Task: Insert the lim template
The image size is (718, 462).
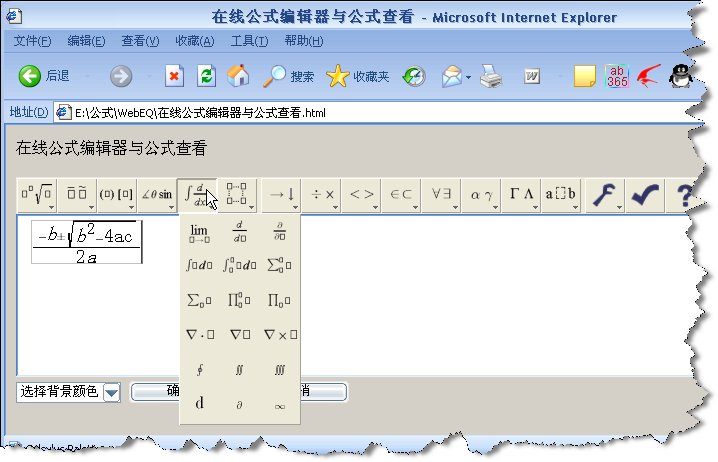Action: [x=199, y=233]
